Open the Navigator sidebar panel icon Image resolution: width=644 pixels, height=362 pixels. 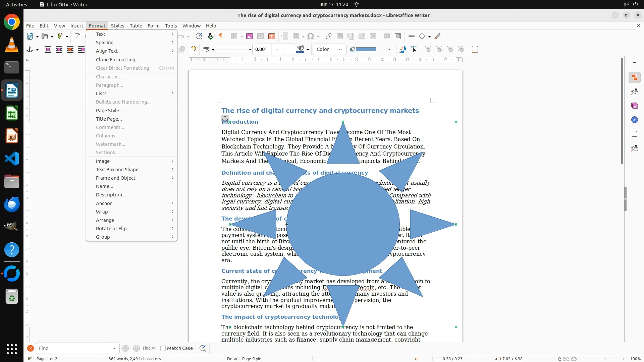coord(634,120)
